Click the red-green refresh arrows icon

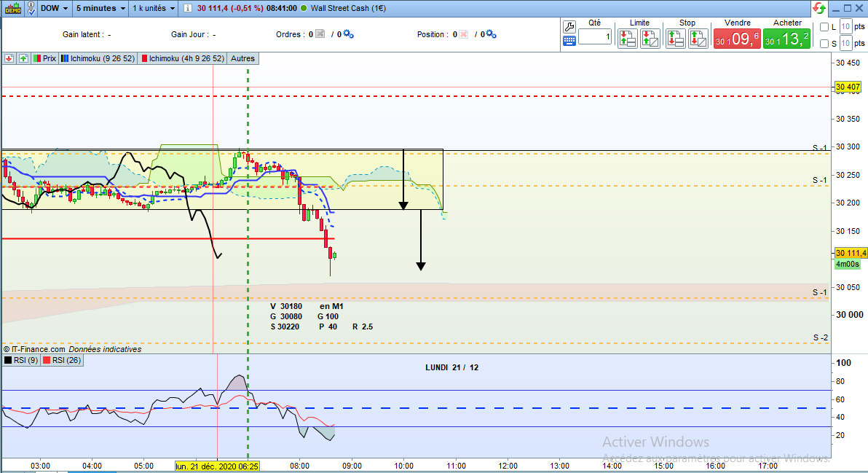818,8
